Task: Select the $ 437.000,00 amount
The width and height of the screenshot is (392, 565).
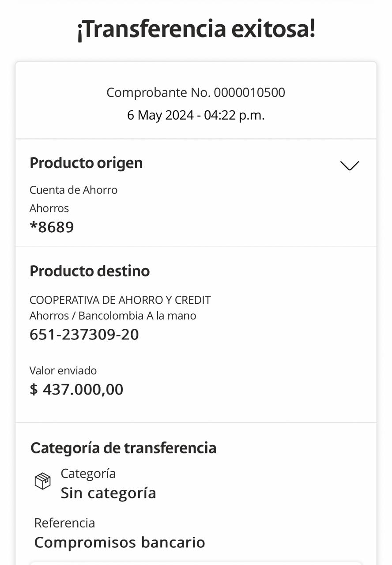Action: [76, 389]
